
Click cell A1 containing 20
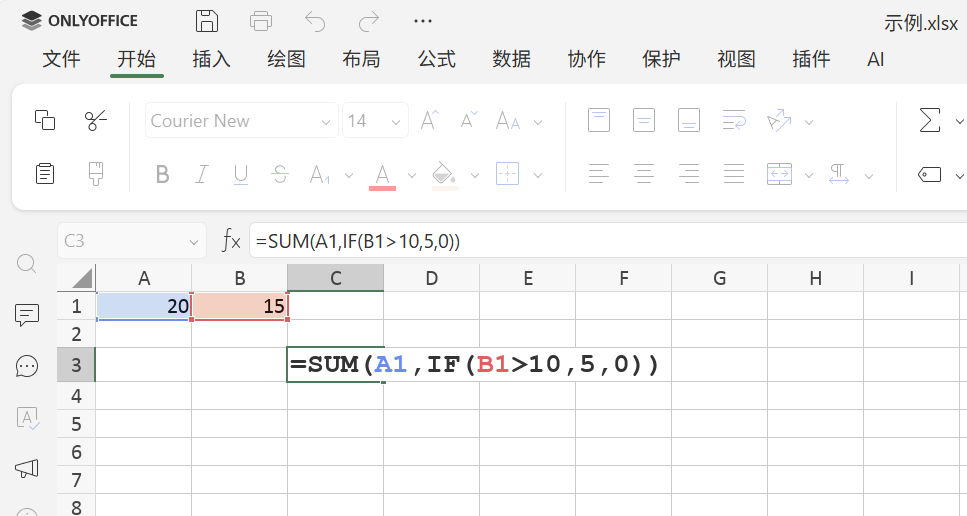[x=144, y=306]
